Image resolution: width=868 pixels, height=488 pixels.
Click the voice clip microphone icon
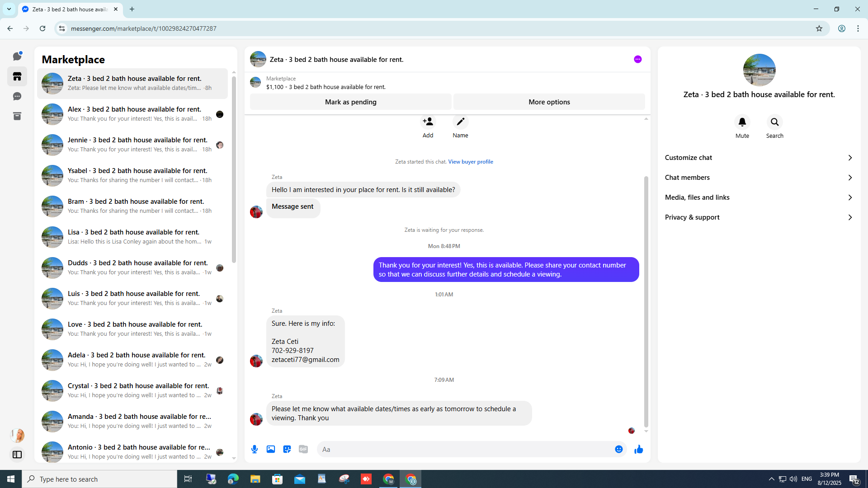pos(255,449)
